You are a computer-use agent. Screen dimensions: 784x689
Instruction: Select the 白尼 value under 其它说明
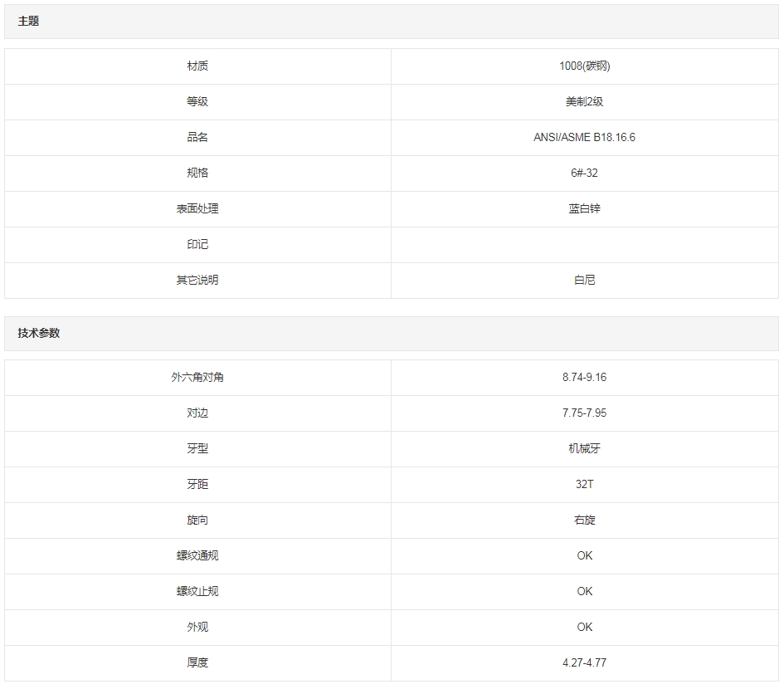pos(584,281)
